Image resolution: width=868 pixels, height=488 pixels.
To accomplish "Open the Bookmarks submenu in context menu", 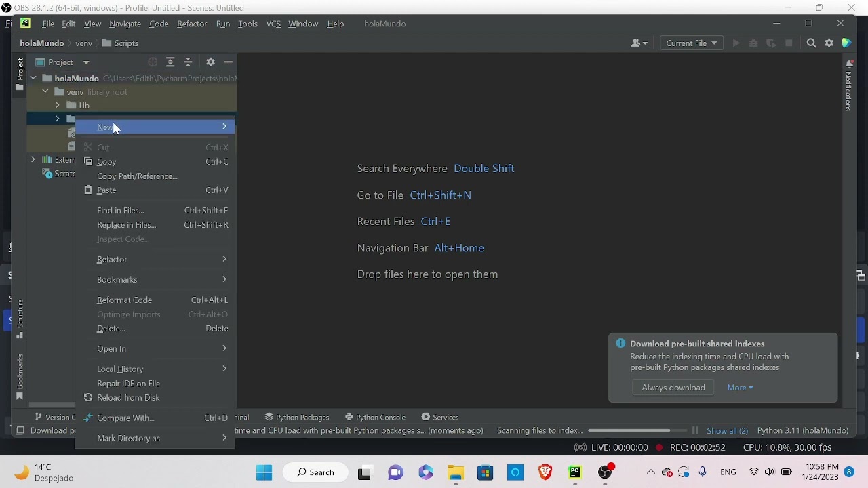I will point(155,280).
